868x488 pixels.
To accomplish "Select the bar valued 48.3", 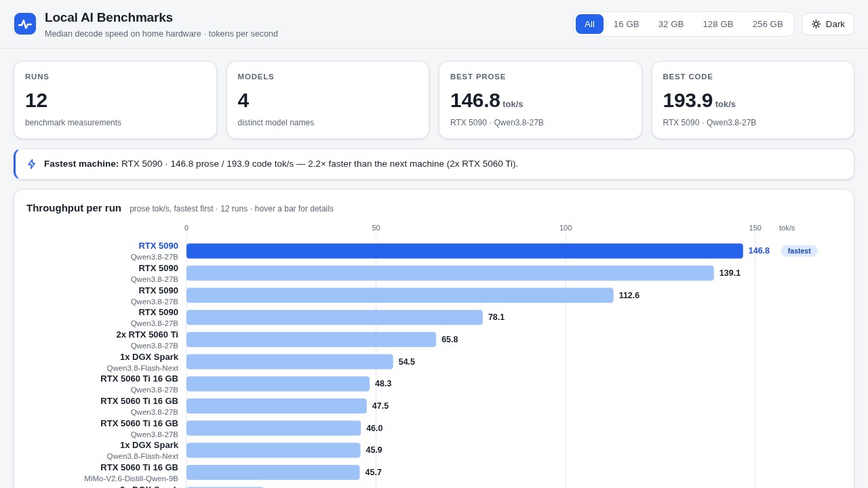I will point(278,384).
